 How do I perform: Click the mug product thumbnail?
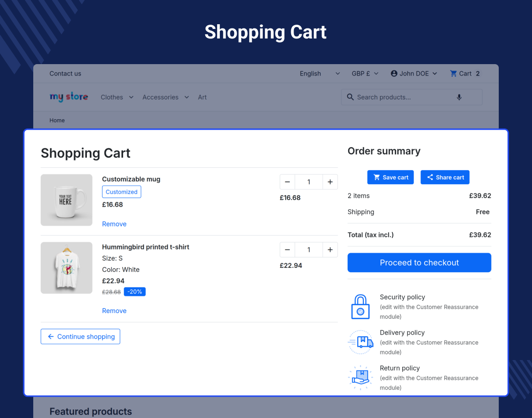coord(66,200)
